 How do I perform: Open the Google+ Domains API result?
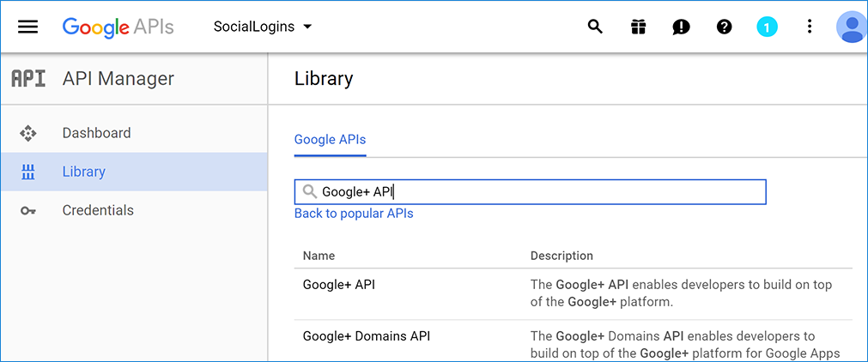coord(366,336)
